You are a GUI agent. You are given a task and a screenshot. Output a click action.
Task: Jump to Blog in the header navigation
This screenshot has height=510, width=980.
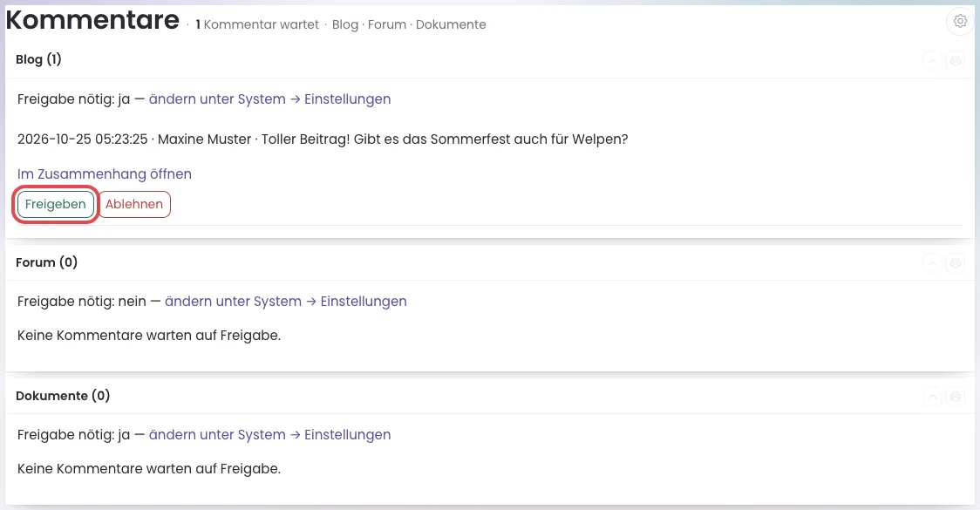(x=345, y=24)
